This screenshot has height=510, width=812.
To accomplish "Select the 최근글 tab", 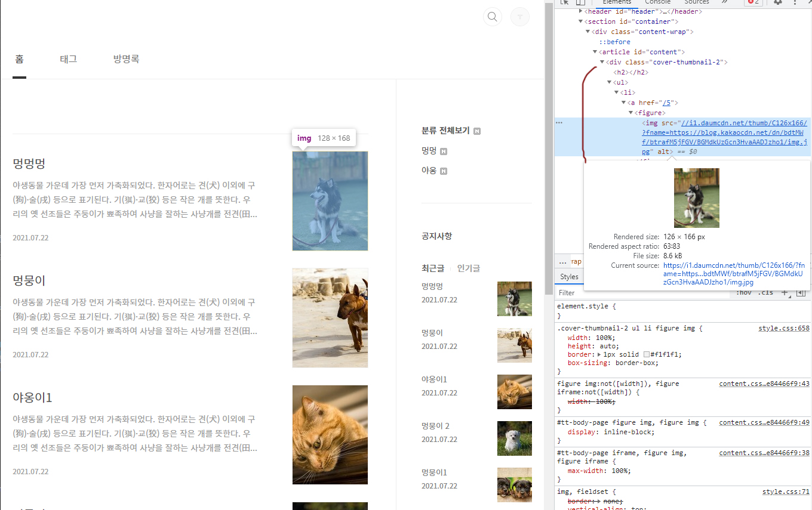I will (x=433, y=268).
